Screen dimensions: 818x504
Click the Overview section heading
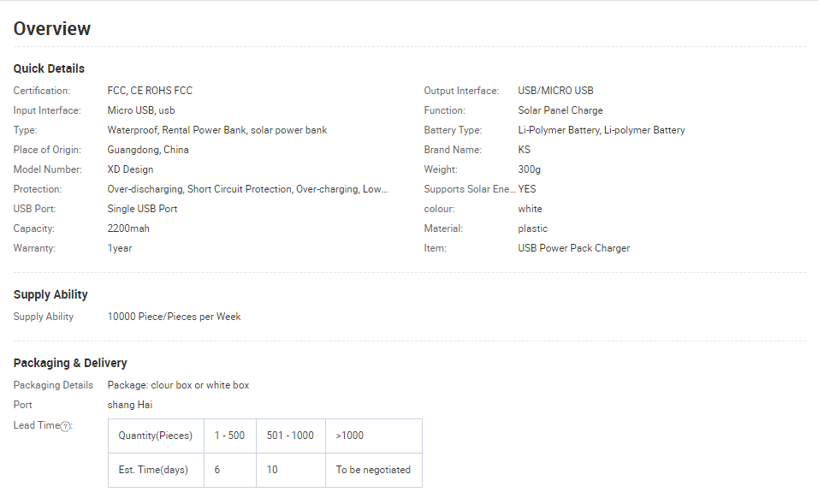click(x=52, y=28)
